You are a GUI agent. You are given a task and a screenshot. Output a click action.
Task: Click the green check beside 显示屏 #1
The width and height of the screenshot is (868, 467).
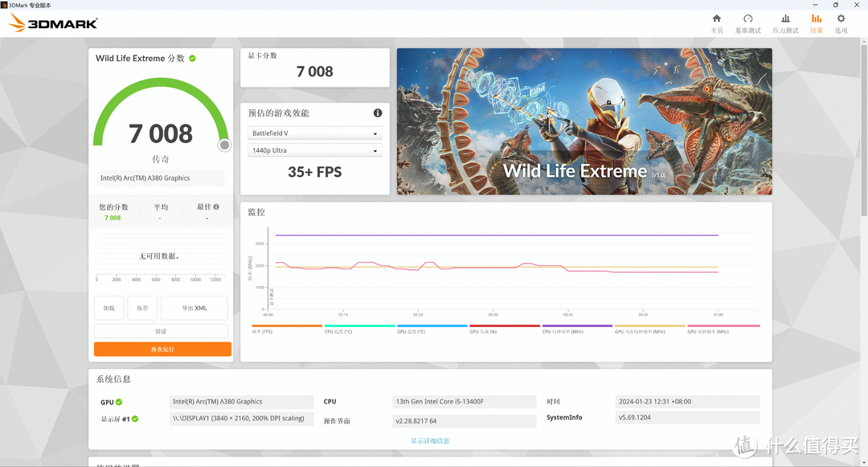click(x=135, y=419)
